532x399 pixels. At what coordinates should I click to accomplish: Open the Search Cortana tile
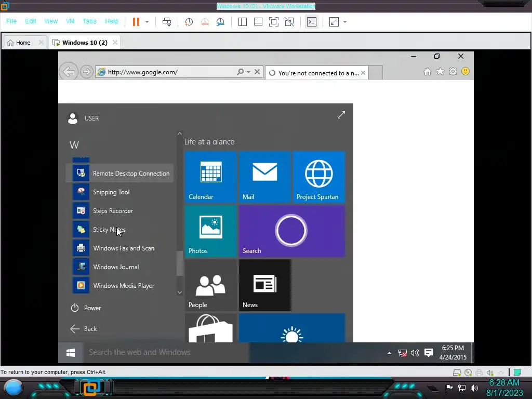pos(292,231)
